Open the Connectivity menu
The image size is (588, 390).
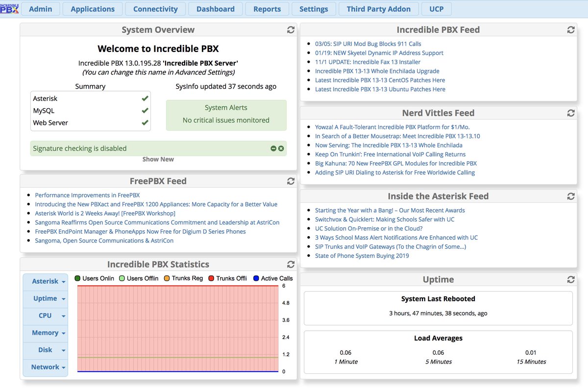tap(155, 9)
